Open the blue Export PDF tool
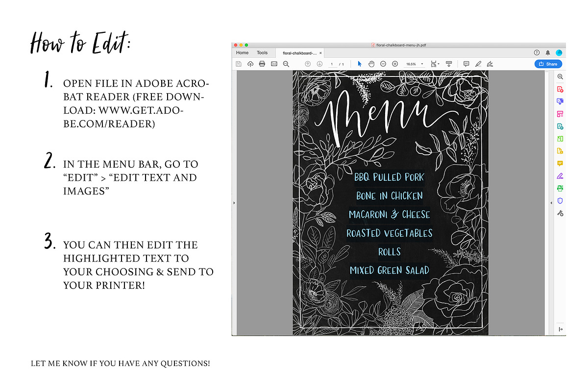This screenshot has width=588, height=392. [x=560, y=101]
